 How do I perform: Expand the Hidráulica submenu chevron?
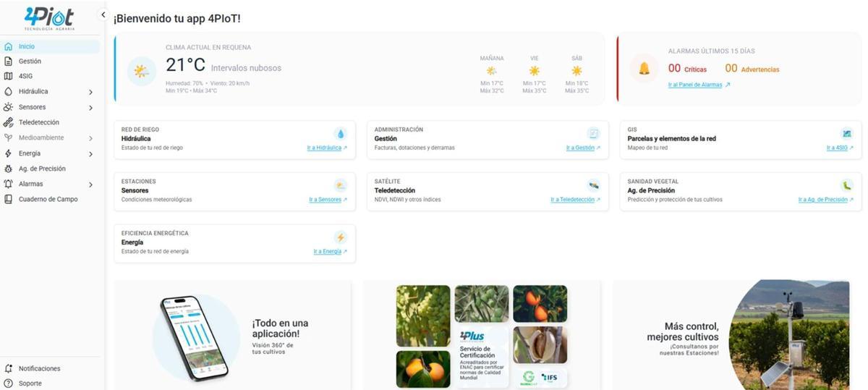90,92
